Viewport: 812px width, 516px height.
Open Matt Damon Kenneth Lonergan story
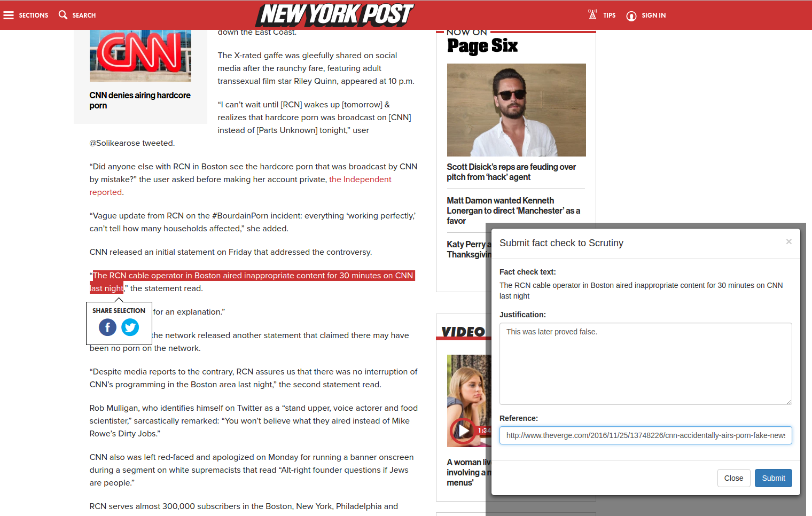point(513,210)
